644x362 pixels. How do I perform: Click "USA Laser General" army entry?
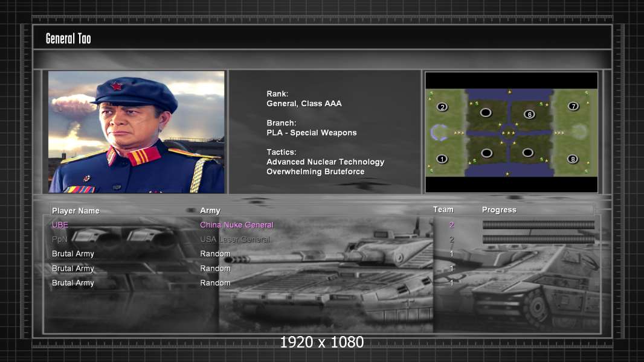coord(235,240)
